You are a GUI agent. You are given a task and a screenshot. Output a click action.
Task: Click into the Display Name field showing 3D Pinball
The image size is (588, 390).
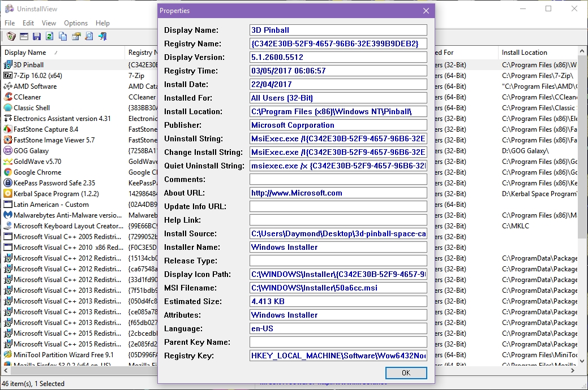coord(338,30)
